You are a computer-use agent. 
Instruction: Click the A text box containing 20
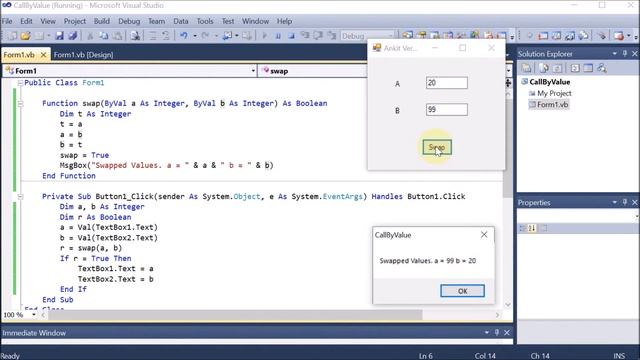[447, 83]
